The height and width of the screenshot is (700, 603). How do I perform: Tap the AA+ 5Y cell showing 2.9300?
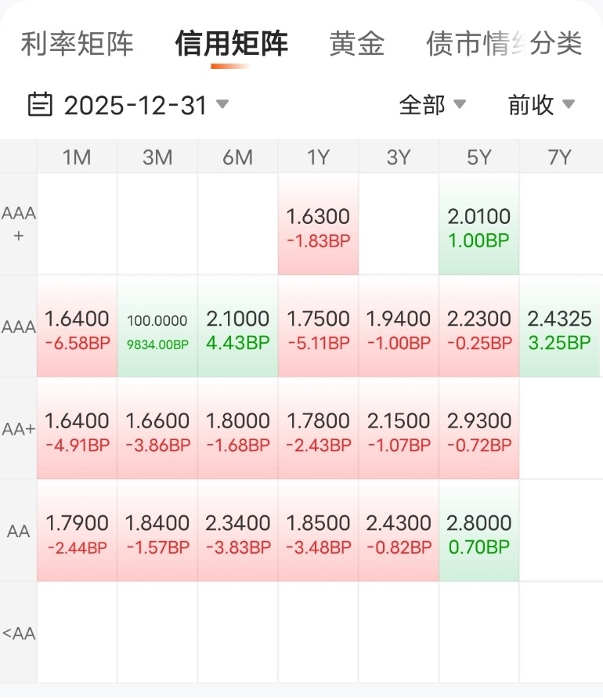tap(478, 429)
